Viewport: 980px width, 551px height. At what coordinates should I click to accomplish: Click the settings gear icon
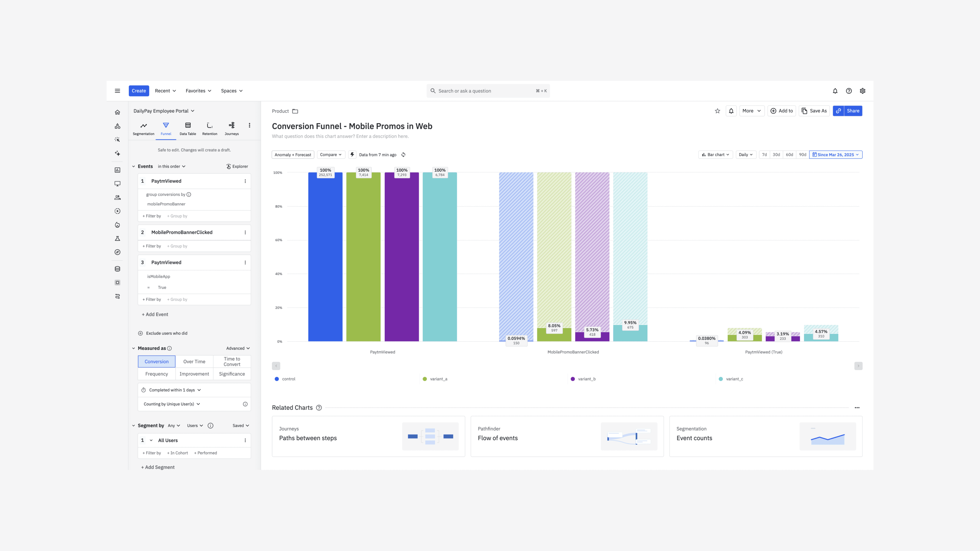point(862,91)
